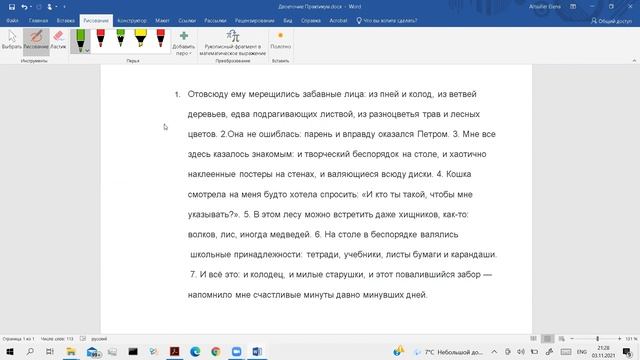This screenshot has width=640, height=360.
Task: Toggle touch/mouse mode in quick access toolbar
Action: pos(50,7)
